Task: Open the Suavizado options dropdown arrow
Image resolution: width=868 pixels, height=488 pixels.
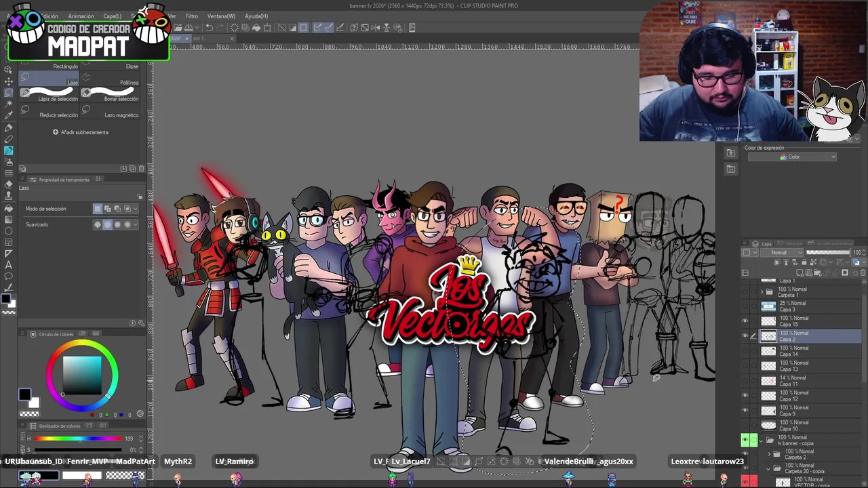Action: [137, 224]
